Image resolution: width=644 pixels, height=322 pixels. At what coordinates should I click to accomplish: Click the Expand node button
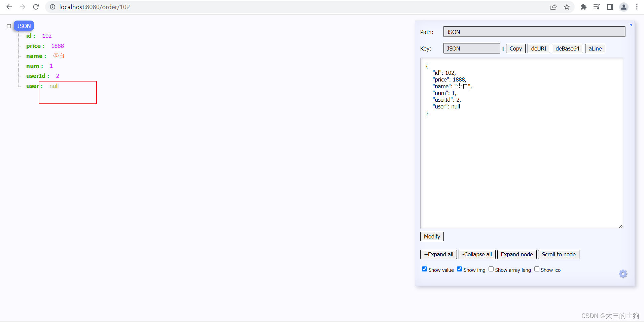pos(517,254)
